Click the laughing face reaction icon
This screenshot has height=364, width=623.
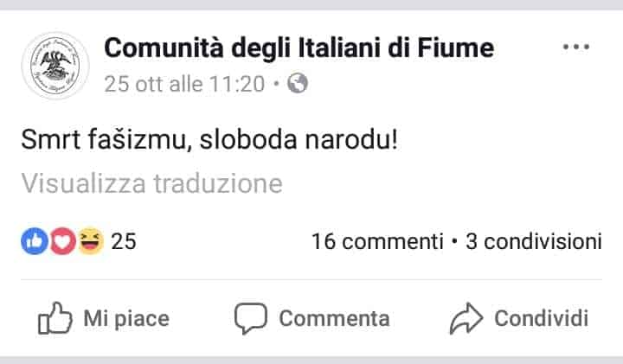pos(90,241)
